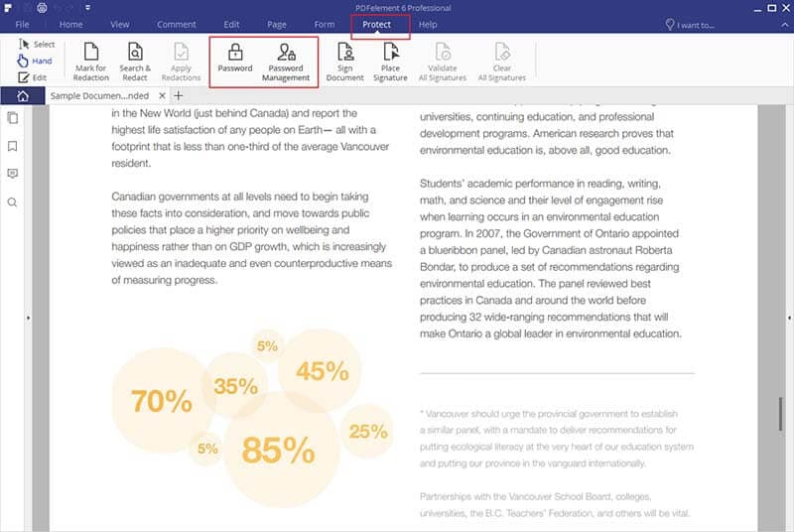Select the Protect ribbon tab
Screen dimensions: 794x532
point(377,24)
